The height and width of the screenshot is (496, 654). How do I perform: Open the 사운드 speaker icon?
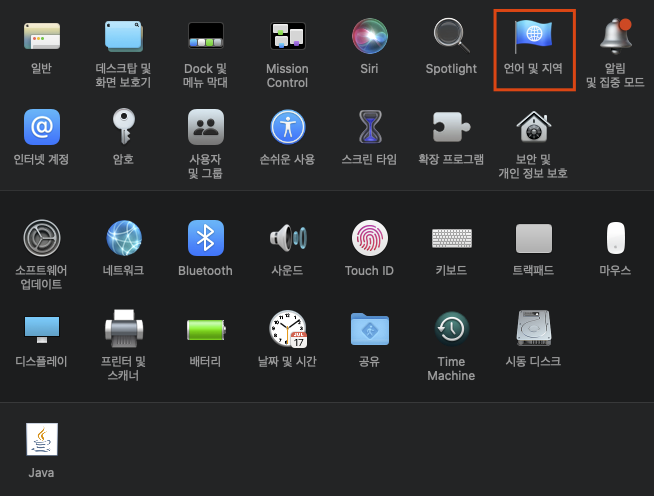288,238
